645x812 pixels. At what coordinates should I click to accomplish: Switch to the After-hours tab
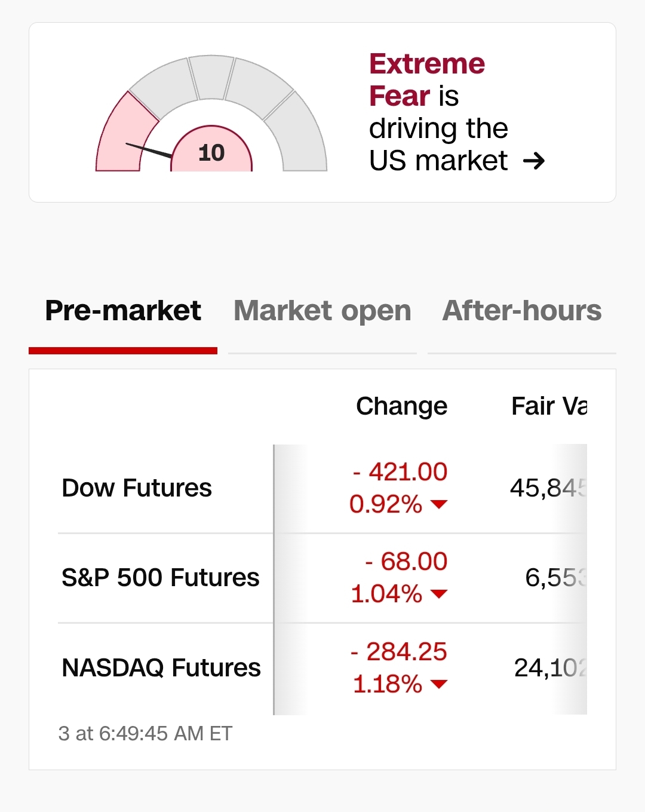(521, 311)
